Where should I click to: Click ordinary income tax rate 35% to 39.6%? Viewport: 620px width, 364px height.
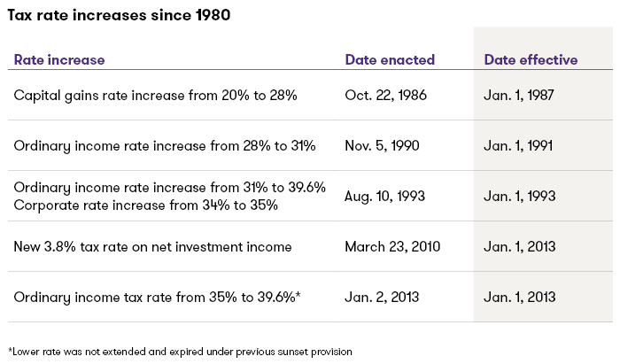(x=158, y=296)
